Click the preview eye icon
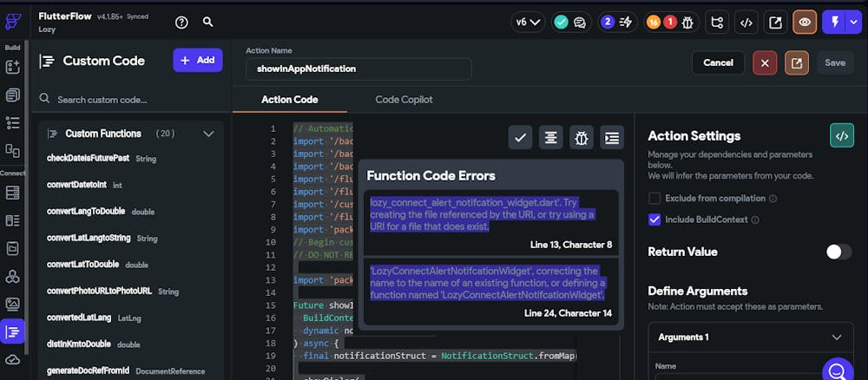Screen dimensions: 868x380 click(x=805, y=23)
